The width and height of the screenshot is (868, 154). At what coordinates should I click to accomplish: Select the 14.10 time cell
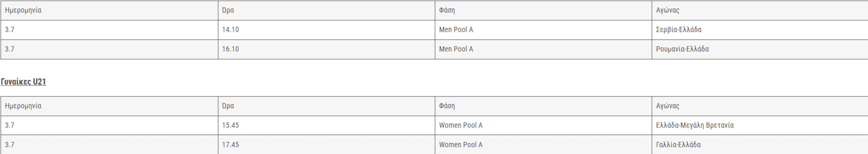[x=327, y=30]
